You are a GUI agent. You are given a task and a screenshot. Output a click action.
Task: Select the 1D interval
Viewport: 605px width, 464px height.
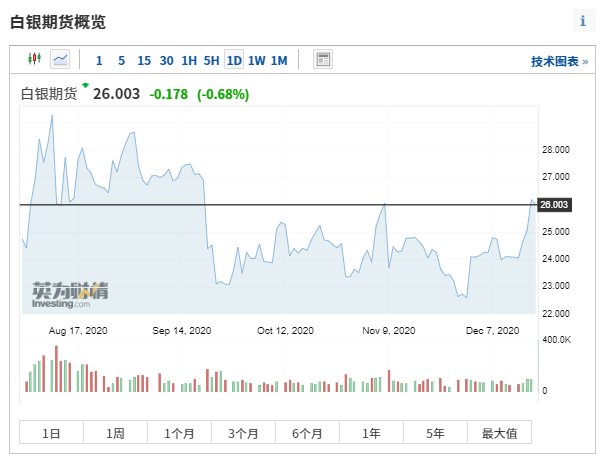coord(234,60)
